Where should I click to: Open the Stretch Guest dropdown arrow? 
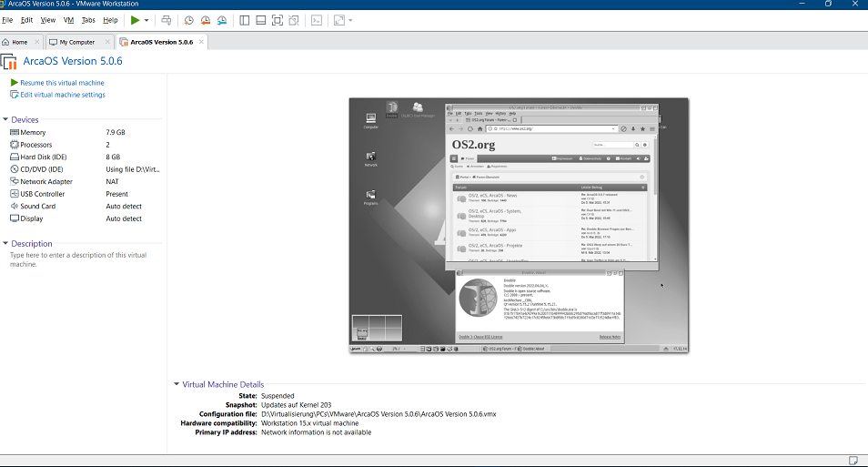click(x=350, y=21)
